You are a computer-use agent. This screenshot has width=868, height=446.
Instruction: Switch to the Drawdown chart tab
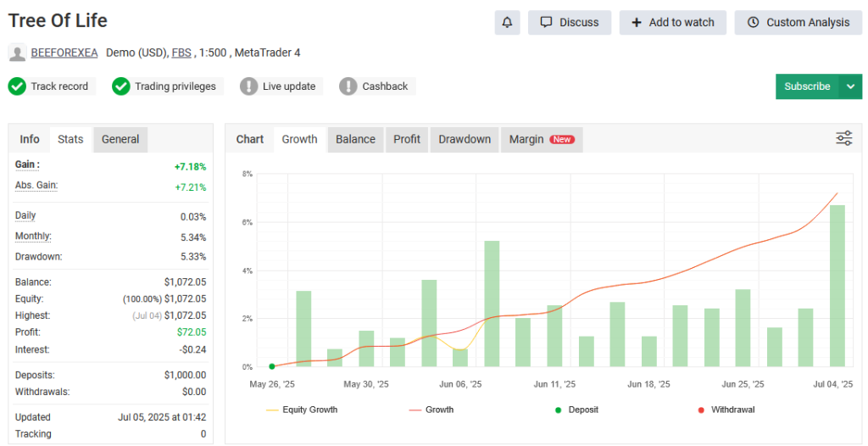click(x=465, y=139)
